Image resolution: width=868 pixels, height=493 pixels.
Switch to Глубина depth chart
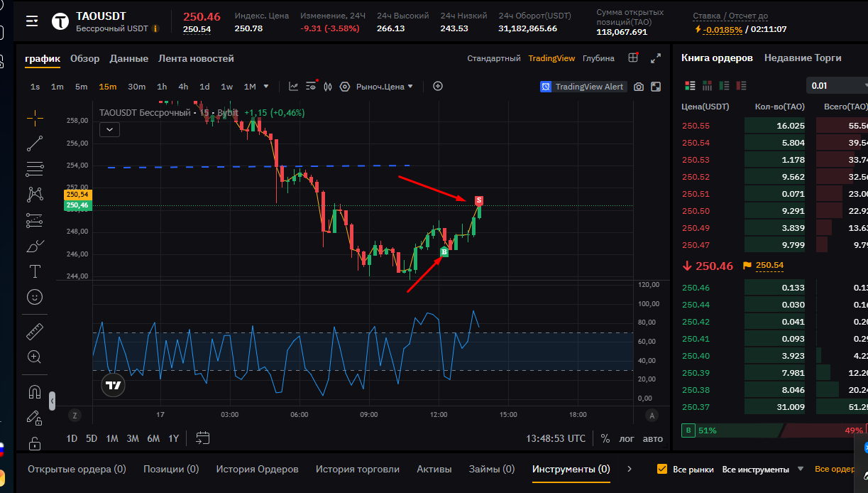click(x=598, y=58)
